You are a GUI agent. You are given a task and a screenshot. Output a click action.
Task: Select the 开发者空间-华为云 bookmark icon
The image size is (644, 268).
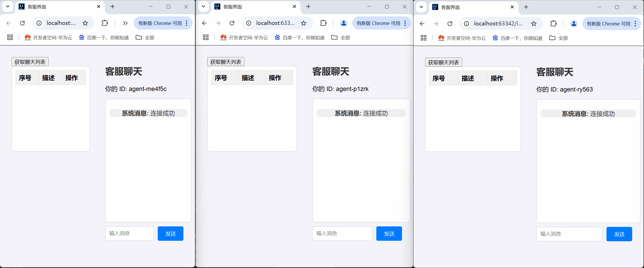tap(27, 37)
